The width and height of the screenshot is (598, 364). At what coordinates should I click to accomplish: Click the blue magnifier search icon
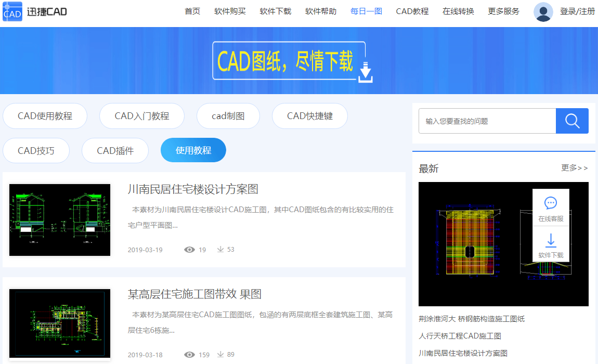click(x=572, y=121)
